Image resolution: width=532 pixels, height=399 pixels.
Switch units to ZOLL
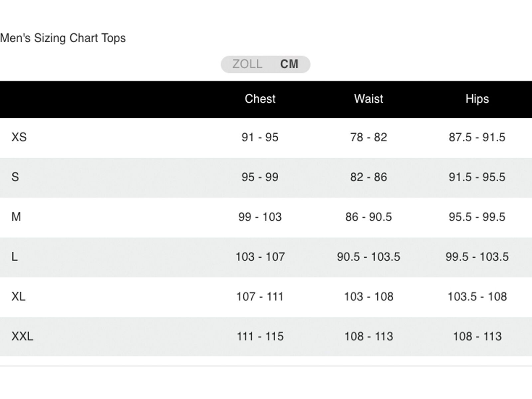pyautogui.click(x=247, y=64)
